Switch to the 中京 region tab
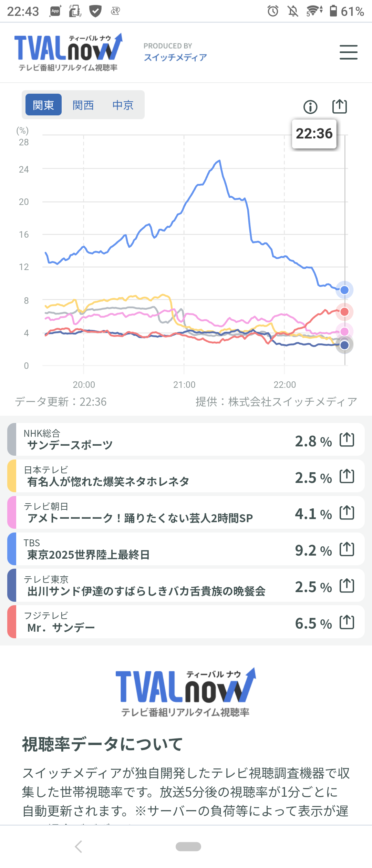This screenshot has width=372, height=868. 123,105
